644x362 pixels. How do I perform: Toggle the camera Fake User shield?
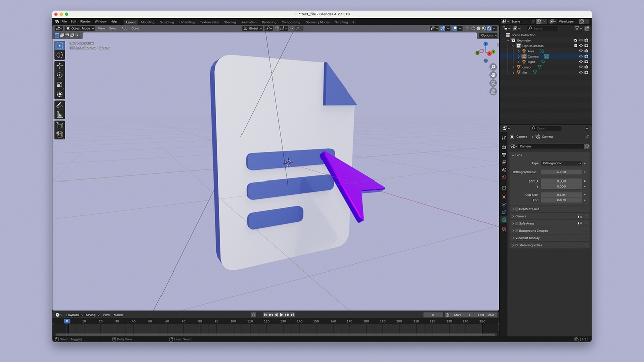587,146
